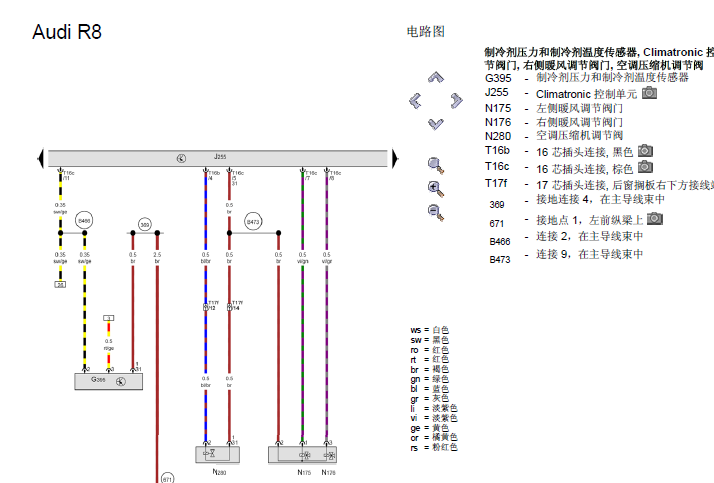714x483 pixels.
Task: Click the pan left arrow
Action: pyautogui.click(x=415, y=101)
